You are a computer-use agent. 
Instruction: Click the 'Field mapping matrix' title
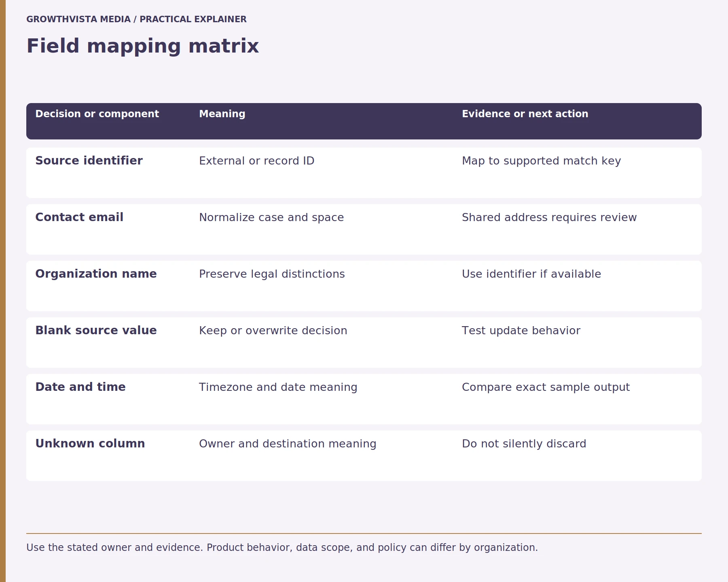pos(142,46)
